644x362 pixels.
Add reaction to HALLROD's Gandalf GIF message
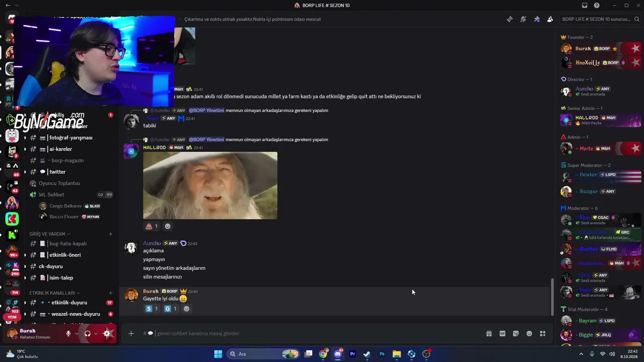pyautogui.click(x=168, y=226)
